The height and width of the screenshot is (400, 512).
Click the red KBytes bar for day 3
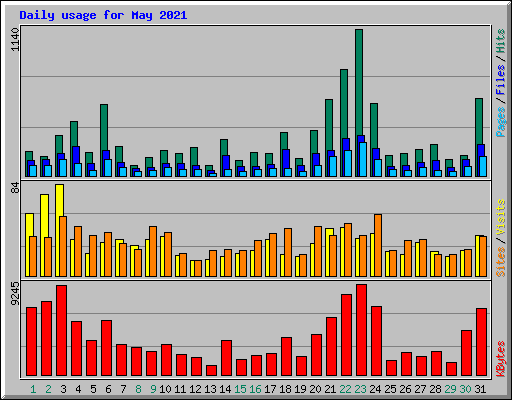pos(61,330)
